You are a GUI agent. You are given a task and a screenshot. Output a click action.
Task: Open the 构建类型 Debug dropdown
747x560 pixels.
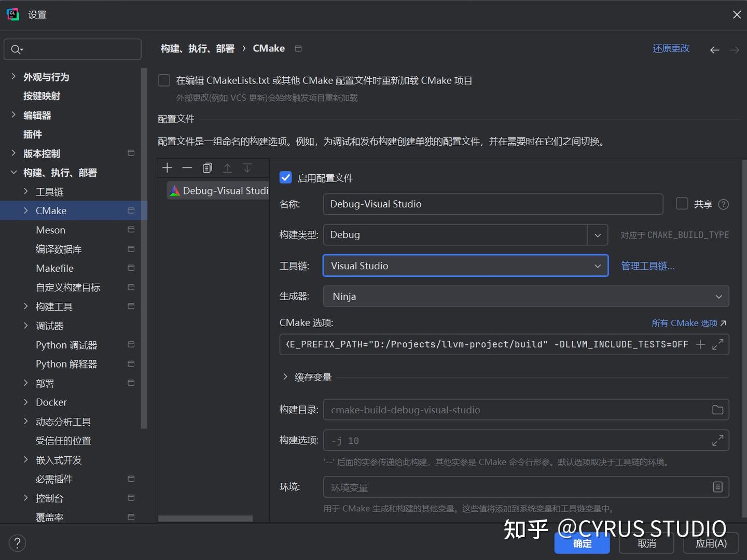coord(597,235)
